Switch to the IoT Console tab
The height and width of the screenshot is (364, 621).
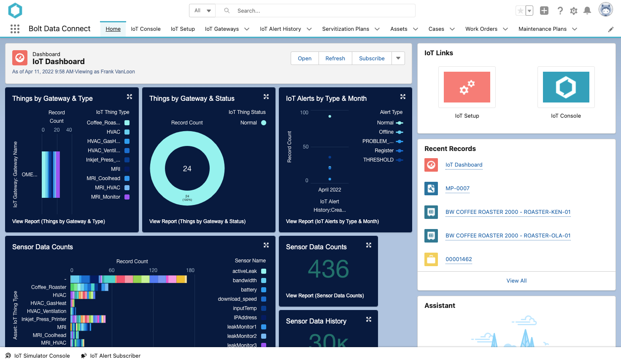pyautogui.click(x=146, y=29)
